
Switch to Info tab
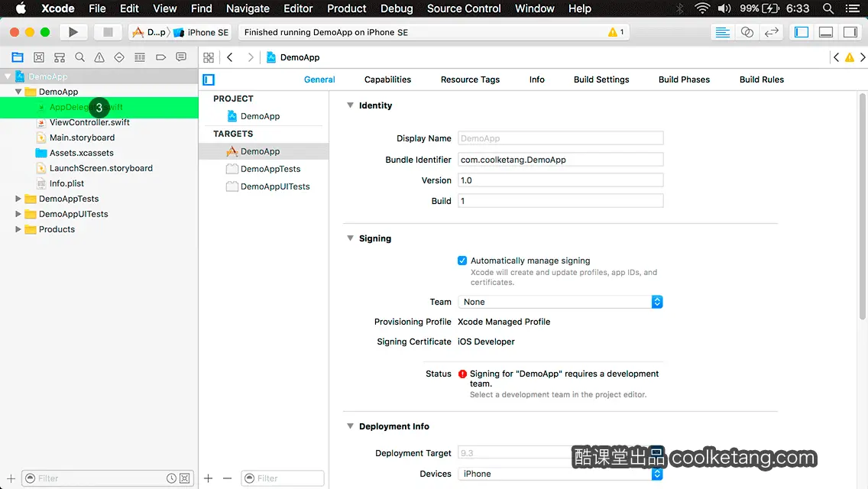(537, 79)
